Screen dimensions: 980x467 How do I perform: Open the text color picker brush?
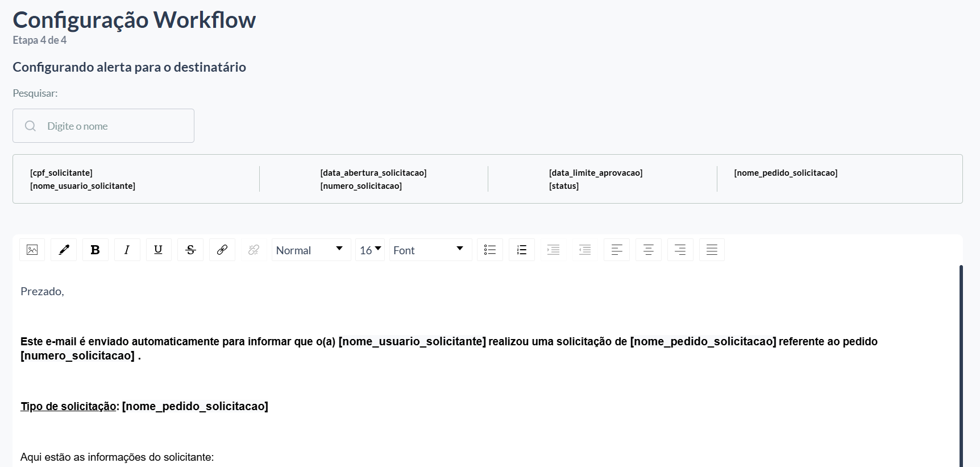click(x=64, y=250)
